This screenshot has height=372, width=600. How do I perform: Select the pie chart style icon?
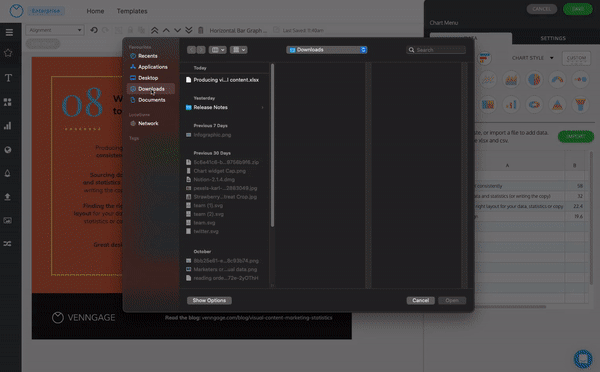(x=534, y=79)
